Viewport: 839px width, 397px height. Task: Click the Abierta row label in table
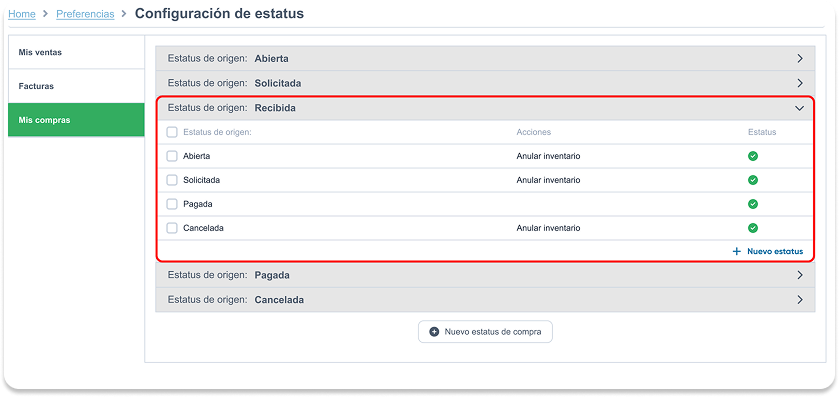coord(196,156)
